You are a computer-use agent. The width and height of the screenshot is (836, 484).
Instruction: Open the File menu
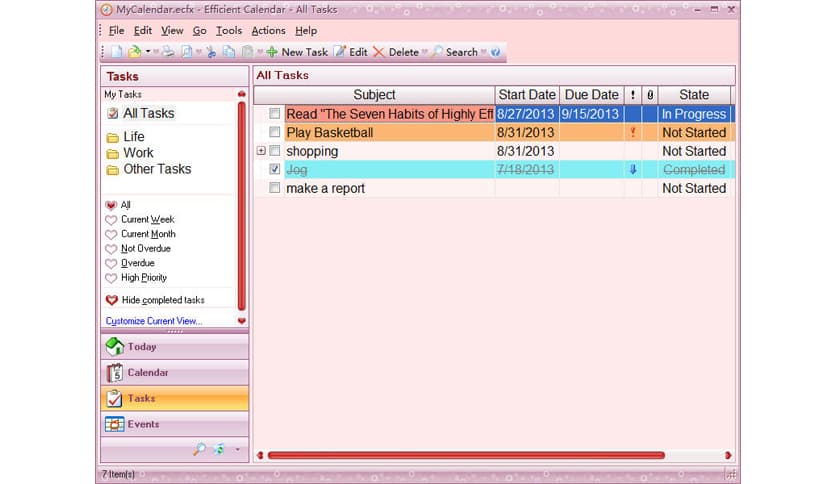[x=116, y=30]
